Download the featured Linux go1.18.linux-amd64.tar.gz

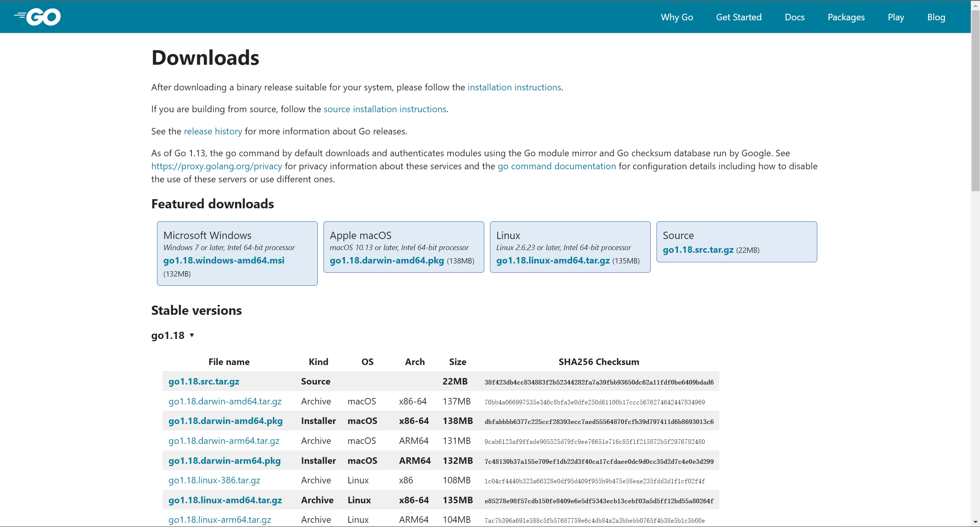[x=553, y=260]
